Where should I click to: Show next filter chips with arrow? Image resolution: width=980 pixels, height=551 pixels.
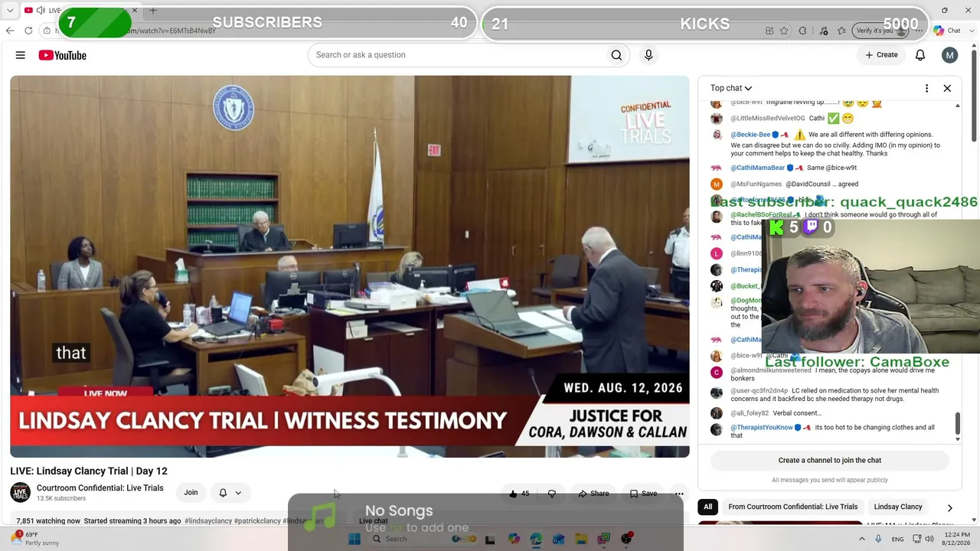(x=949, y=507)
